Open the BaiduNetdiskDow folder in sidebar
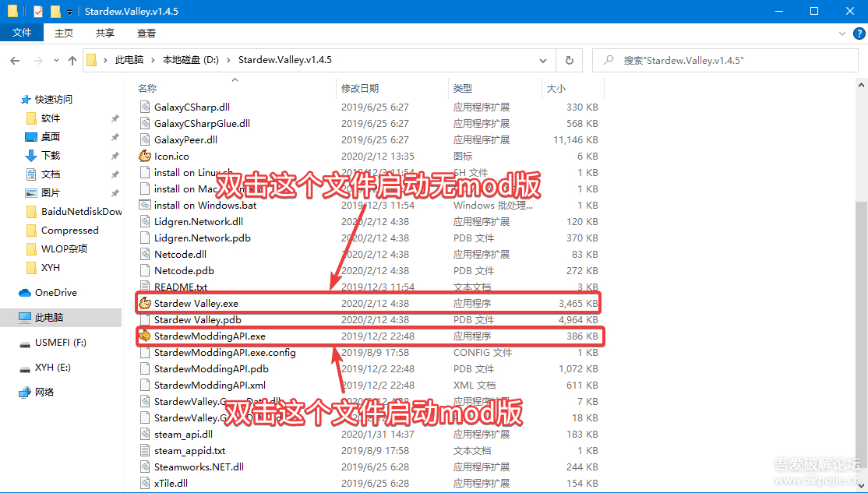868x493 pixels. (81, 211)
